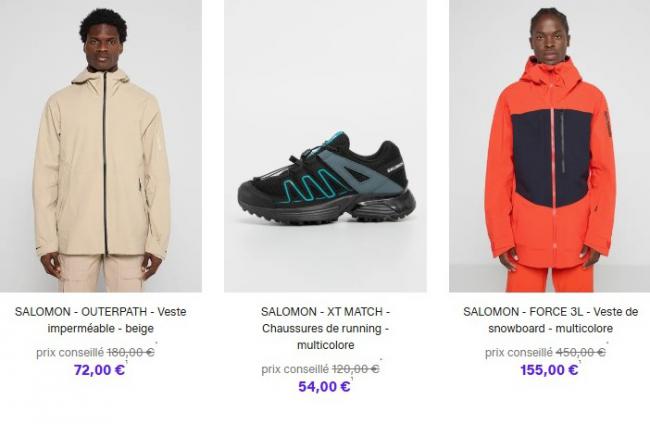Select the 54,00 € sale price

click(324, 386)
